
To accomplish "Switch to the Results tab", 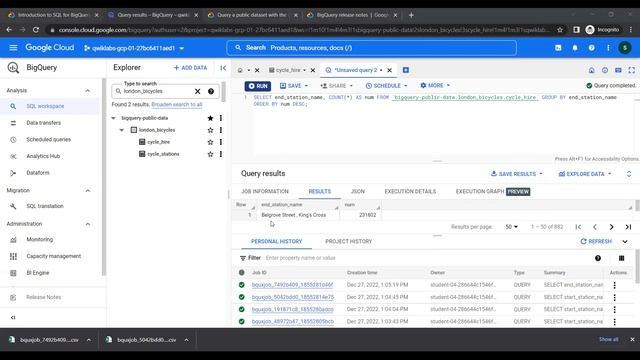I will click(x=320, y=191).
